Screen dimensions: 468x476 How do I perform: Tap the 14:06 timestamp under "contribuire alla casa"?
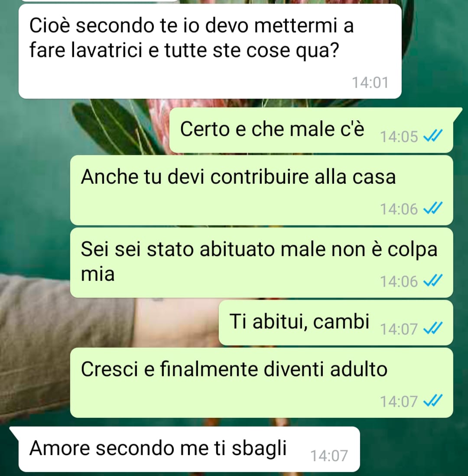399,209
